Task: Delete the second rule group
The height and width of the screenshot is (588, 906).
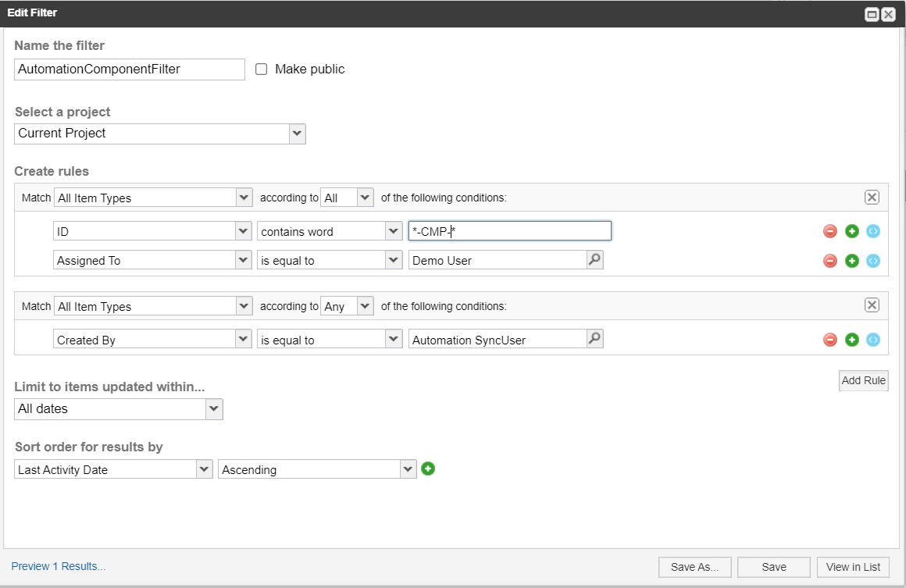Action: coord(872,305)
